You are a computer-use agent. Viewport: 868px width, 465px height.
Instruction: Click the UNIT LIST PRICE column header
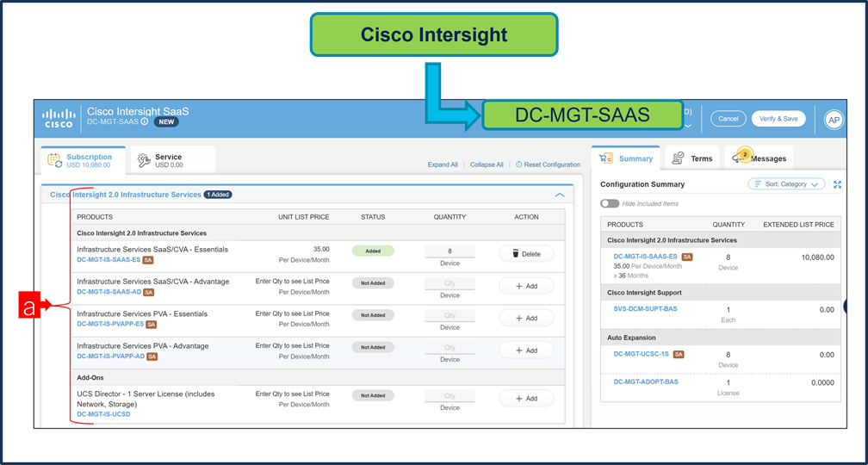[303, 217]
